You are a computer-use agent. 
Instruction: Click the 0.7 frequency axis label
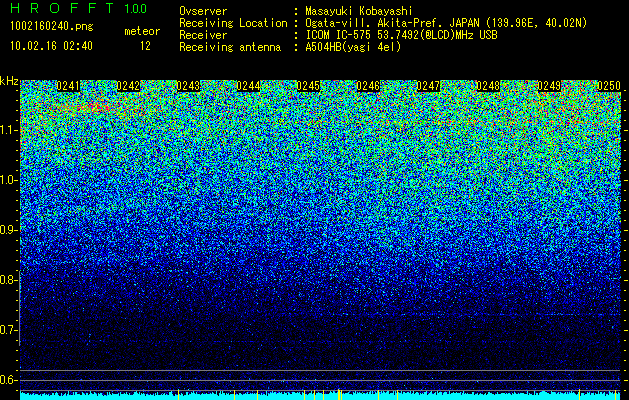tap(9, 330)
